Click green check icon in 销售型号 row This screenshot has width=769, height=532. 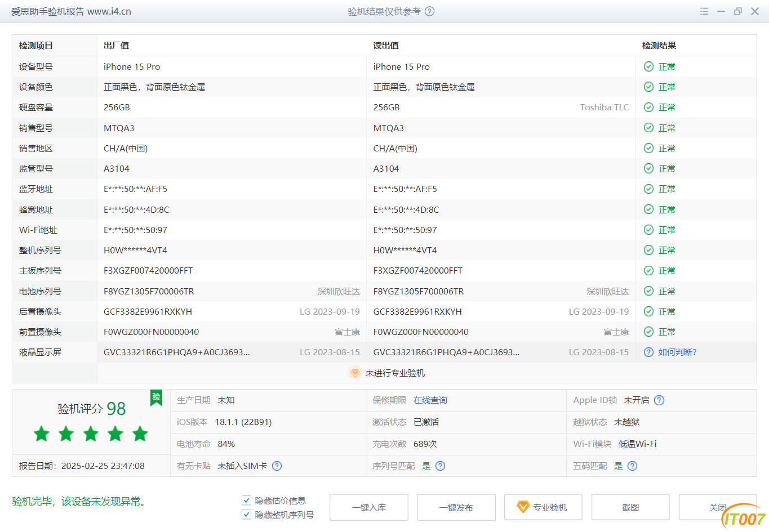click(x=648, y=128)
